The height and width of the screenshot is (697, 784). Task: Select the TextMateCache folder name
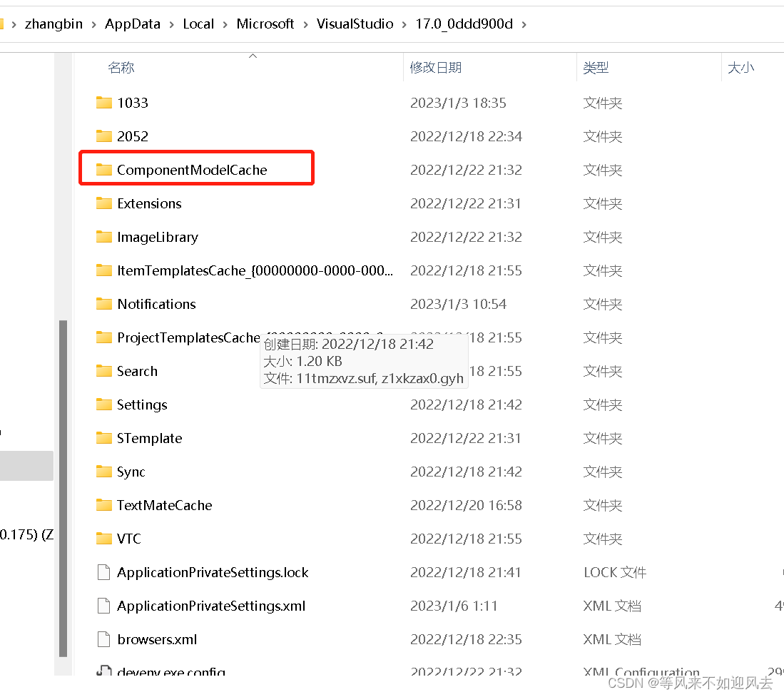[x=165, y=505]
